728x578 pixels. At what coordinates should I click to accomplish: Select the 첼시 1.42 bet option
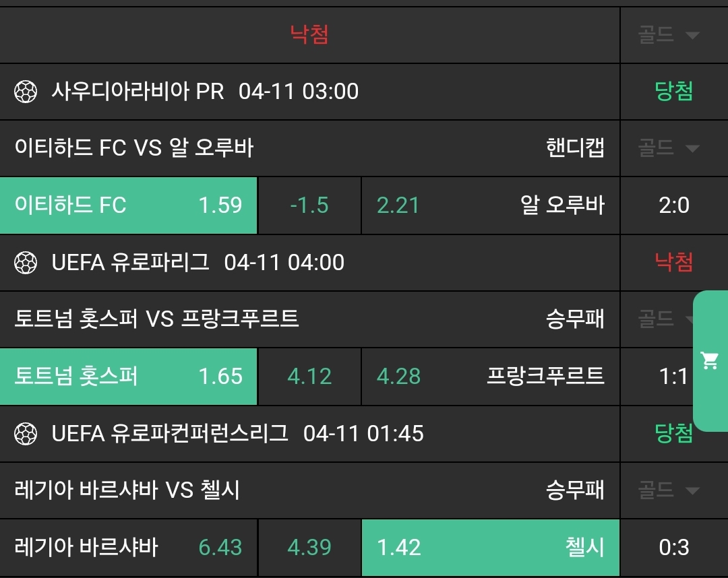490,548
